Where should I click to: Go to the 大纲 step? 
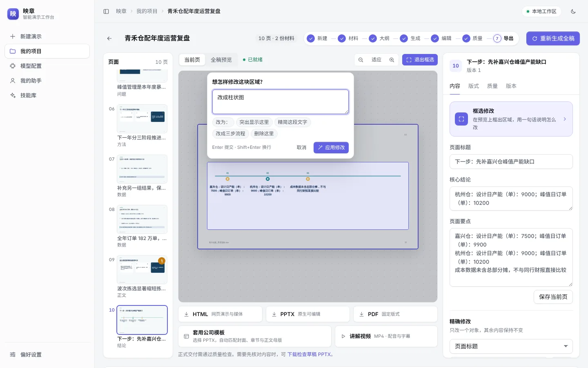(379, 38)
